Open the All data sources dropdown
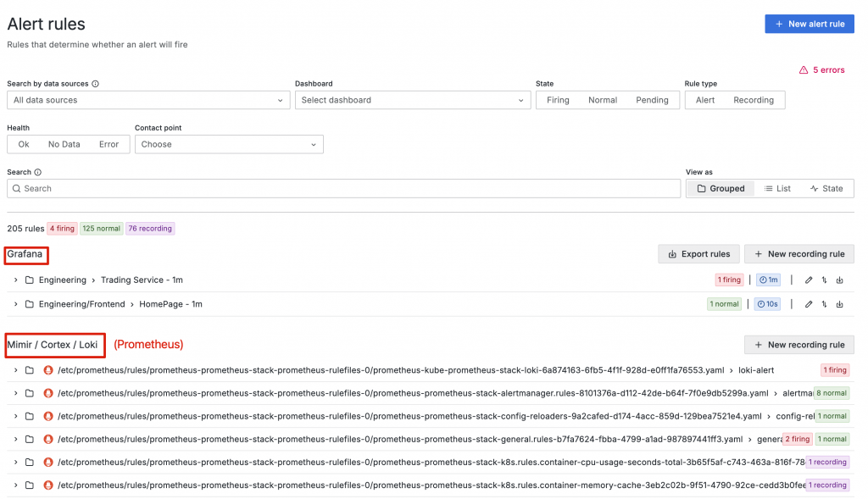868x499 pixels. (x=148, y=100)
